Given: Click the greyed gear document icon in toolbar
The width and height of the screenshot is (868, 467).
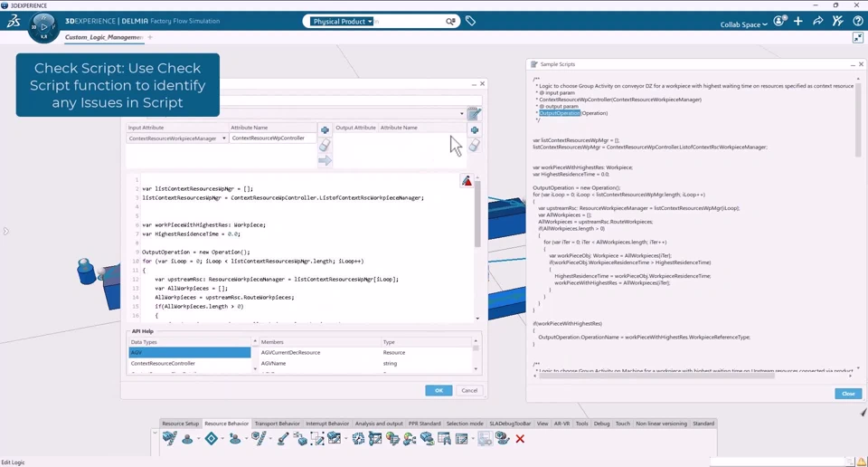Looking at the screenshot, I should (x=485, y=439).
